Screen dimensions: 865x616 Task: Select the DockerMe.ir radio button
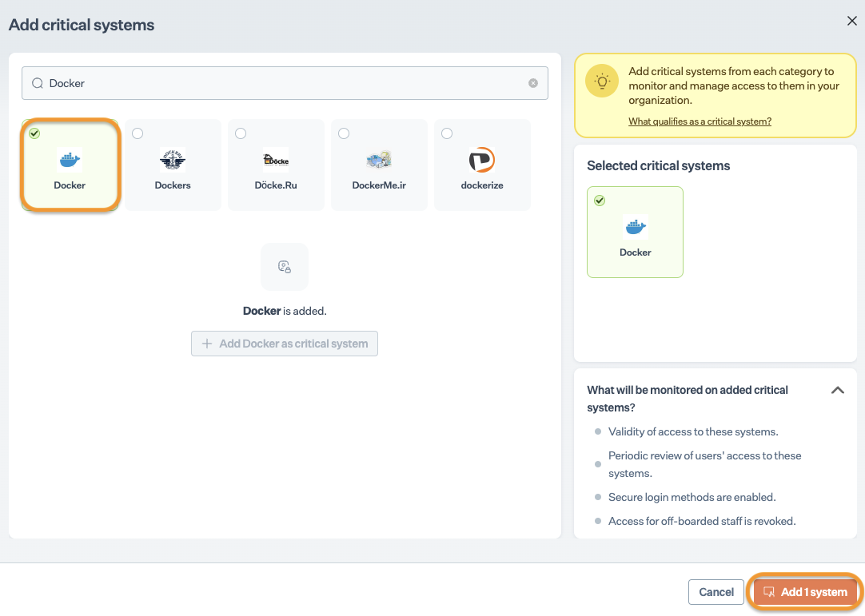(x=344, y=133)
